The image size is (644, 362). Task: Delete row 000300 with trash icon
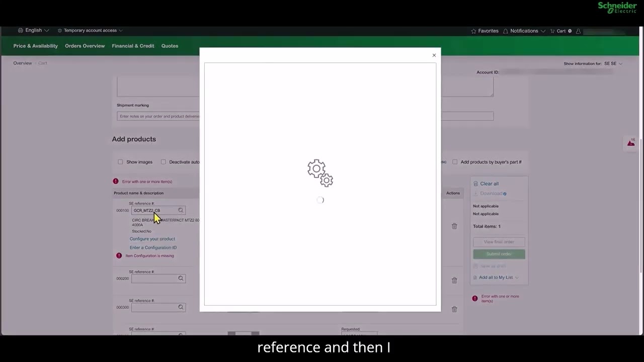[454, 309]
